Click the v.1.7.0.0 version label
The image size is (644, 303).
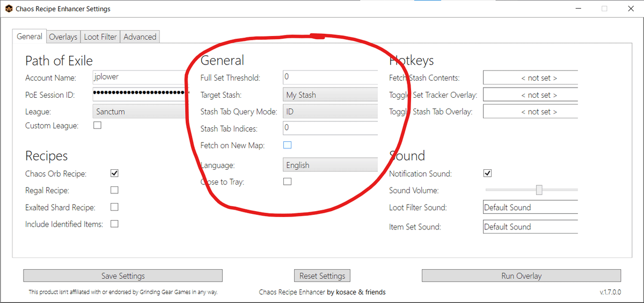610,292
